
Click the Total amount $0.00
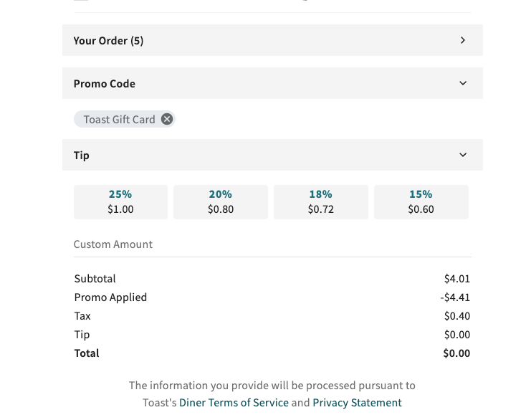coord(456,353)
